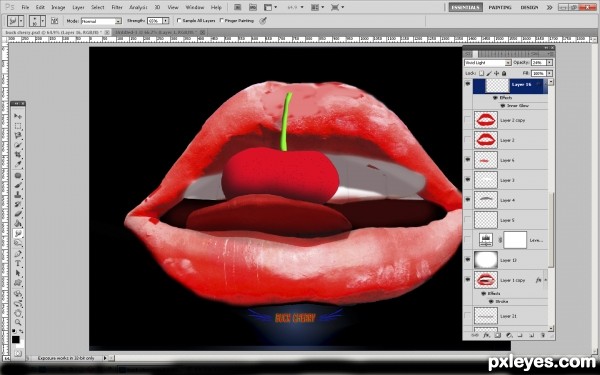Select the Move tool
The width and height of the screenshot is (600, 375).
[x=18, y=116]
